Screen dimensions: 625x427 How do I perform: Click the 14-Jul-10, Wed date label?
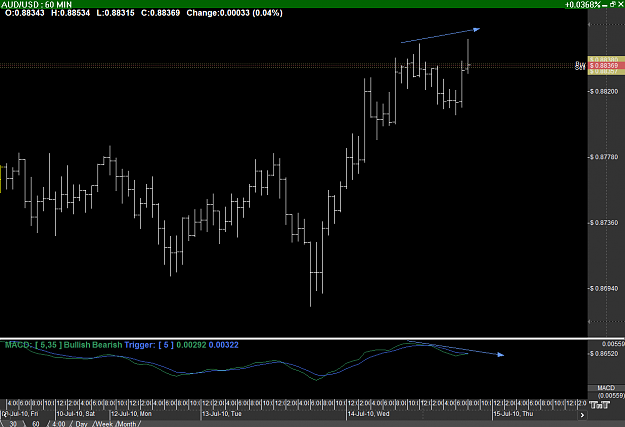(x=368, y=414)
